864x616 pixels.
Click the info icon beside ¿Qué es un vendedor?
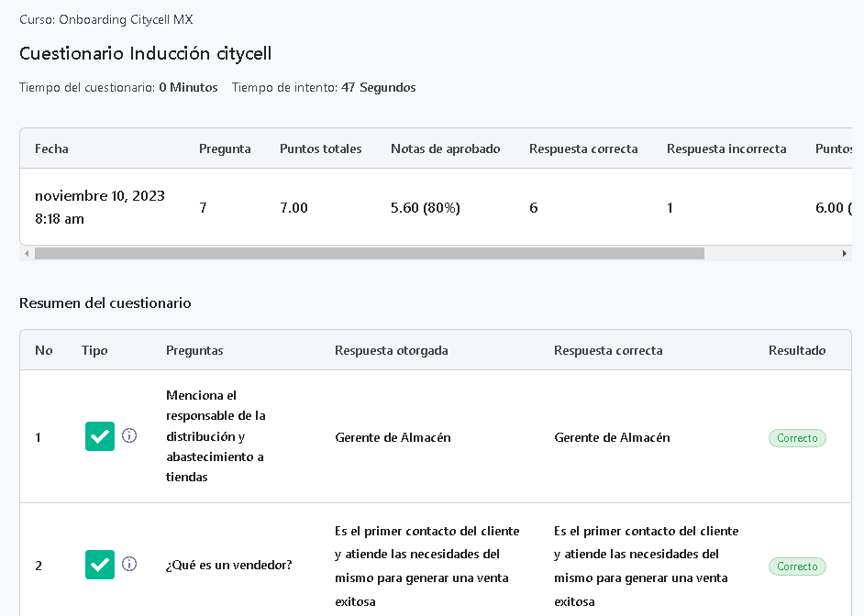[x=129, y=564]
